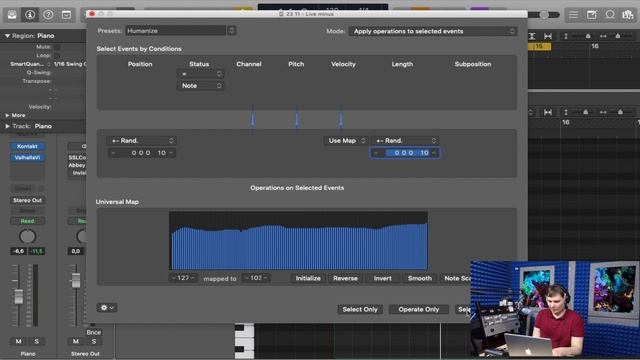
Task: Click Read automation mode on Piano strip
Action: coord(27,221)
